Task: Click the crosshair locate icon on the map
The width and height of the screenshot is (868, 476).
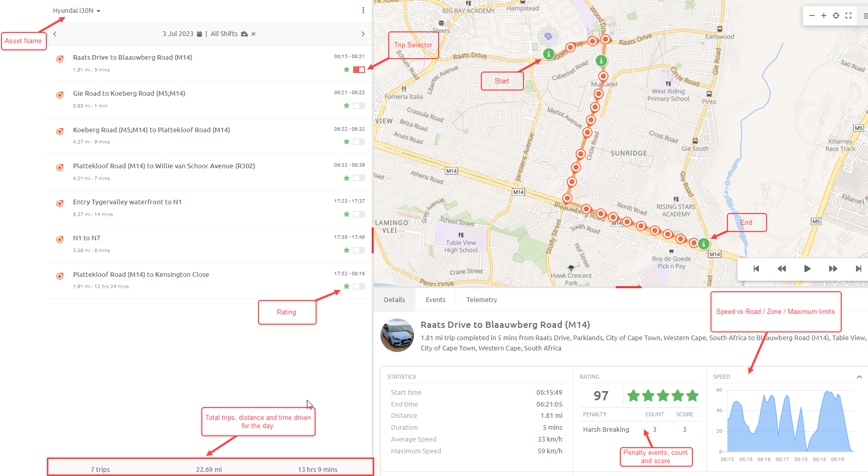Action: tap(836, 15)
